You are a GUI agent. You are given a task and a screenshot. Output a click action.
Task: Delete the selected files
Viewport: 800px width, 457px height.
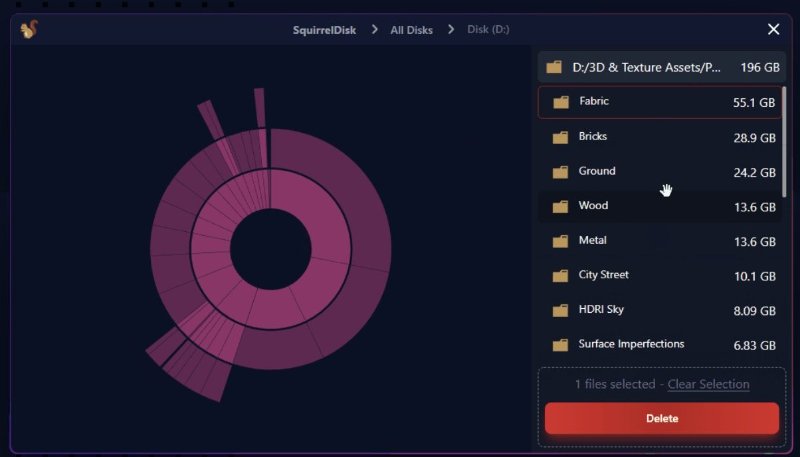pos(662,418)
